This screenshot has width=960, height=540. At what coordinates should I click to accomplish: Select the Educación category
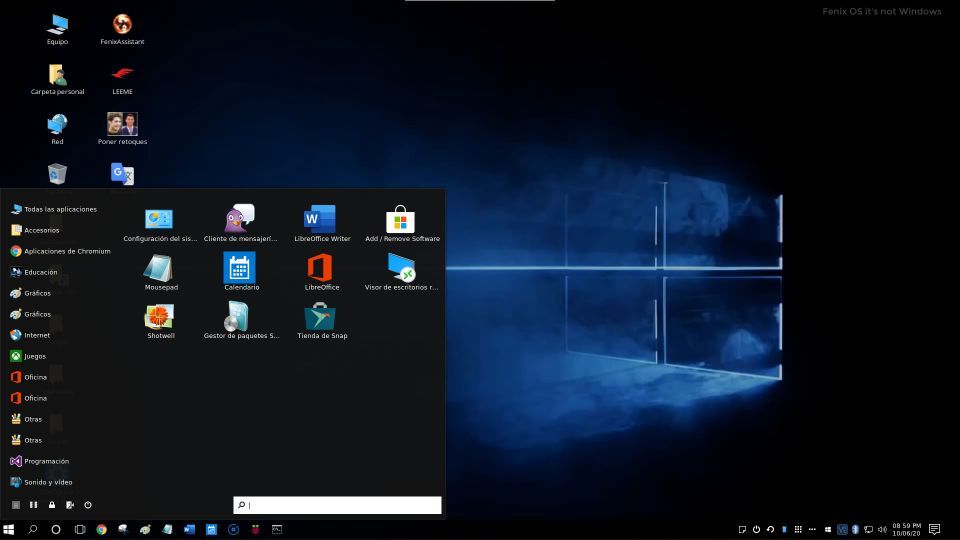(34, 272)
